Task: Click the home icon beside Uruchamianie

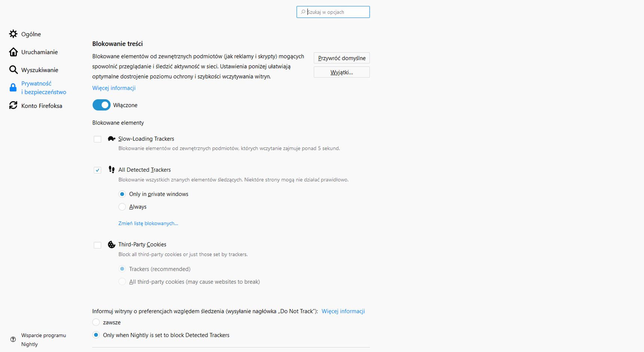Action: (13, 52)
